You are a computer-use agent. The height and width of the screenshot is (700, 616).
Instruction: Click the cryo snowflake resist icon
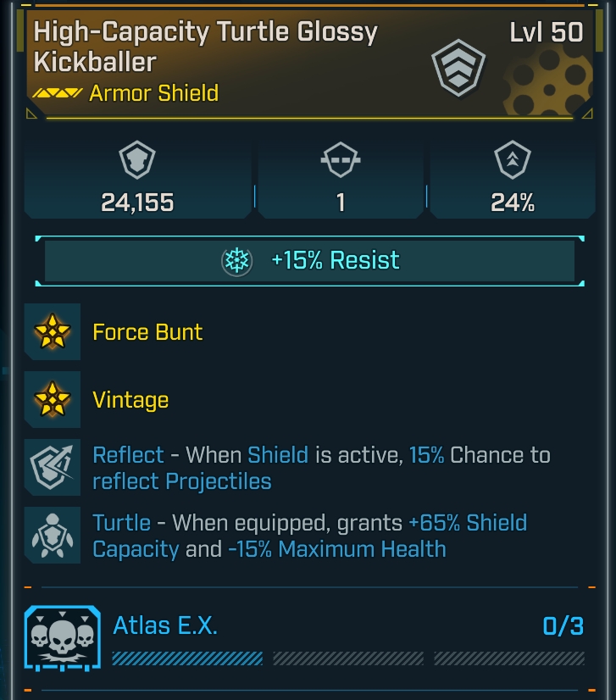point(236,261)
